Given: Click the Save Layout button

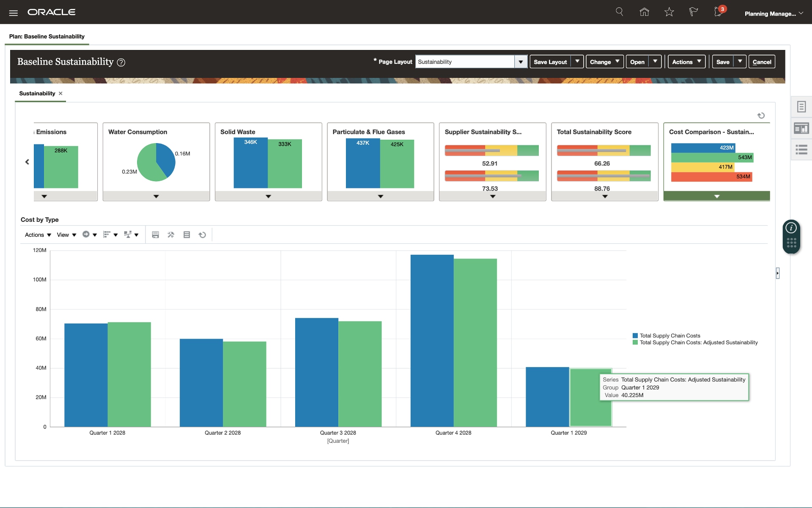Looking at the screenshot, I should [x=550, y=62].
